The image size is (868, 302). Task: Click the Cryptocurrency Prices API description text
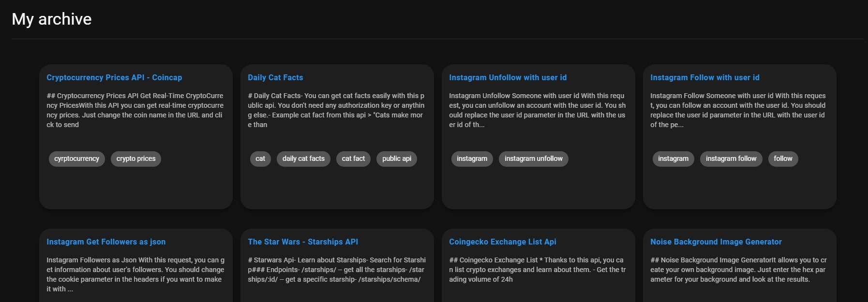135,110
